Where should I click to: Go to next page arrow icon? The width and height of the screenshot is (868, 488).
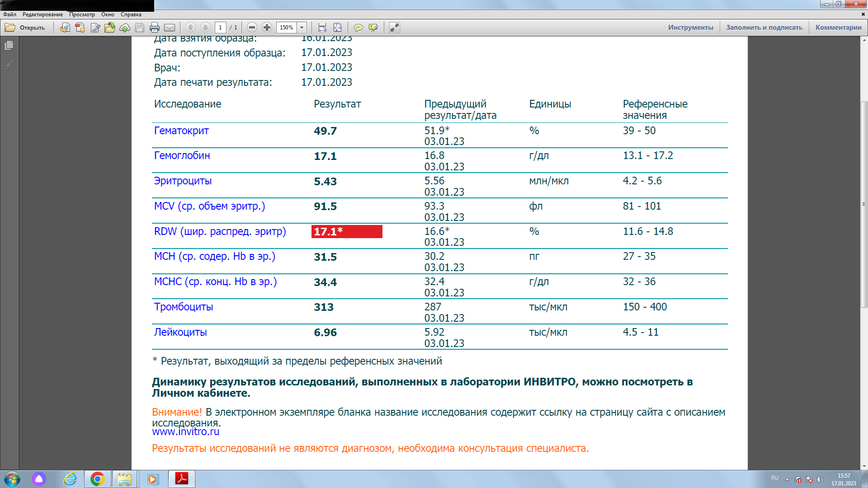[205, 28]
